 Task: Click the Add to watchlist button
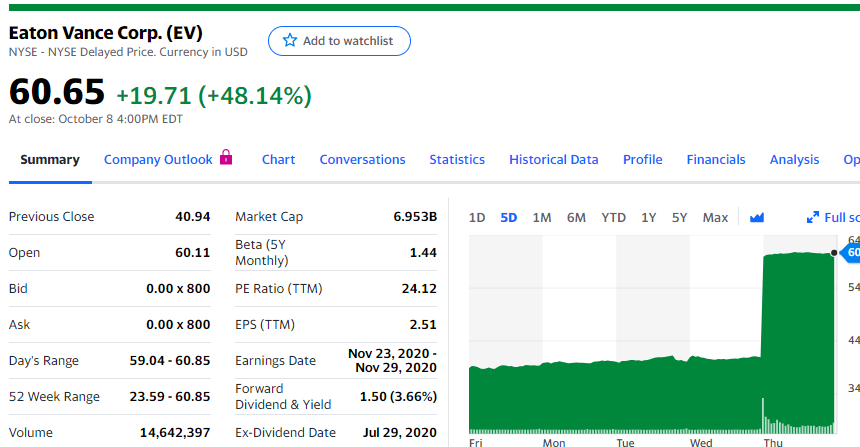pyautogui.click(x=339, y=41)
